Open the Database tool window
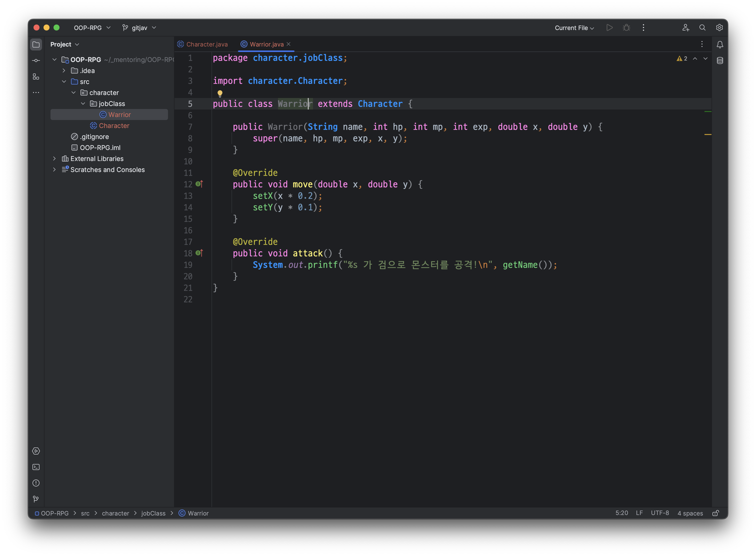 click(720, 60)
